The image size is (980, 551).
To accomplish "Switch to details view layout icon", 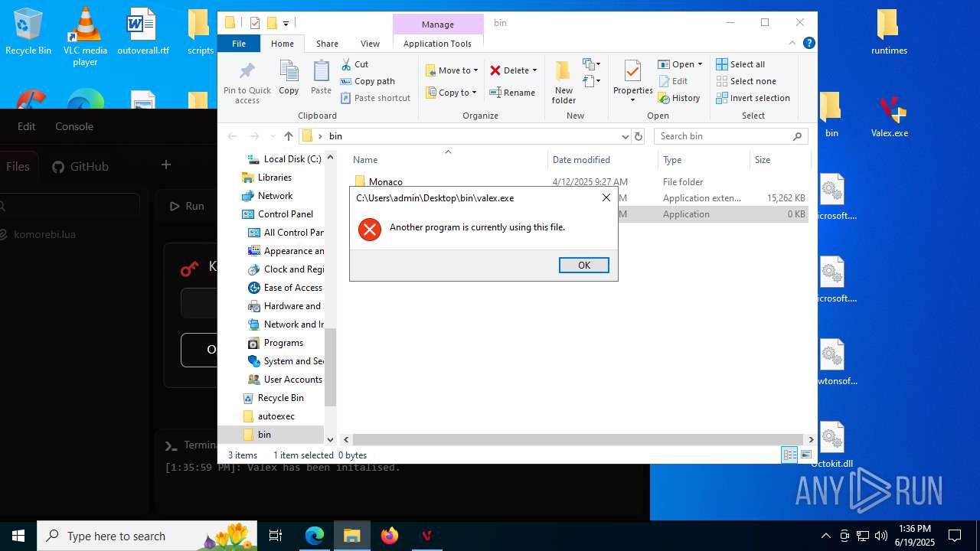I will 789,455.
